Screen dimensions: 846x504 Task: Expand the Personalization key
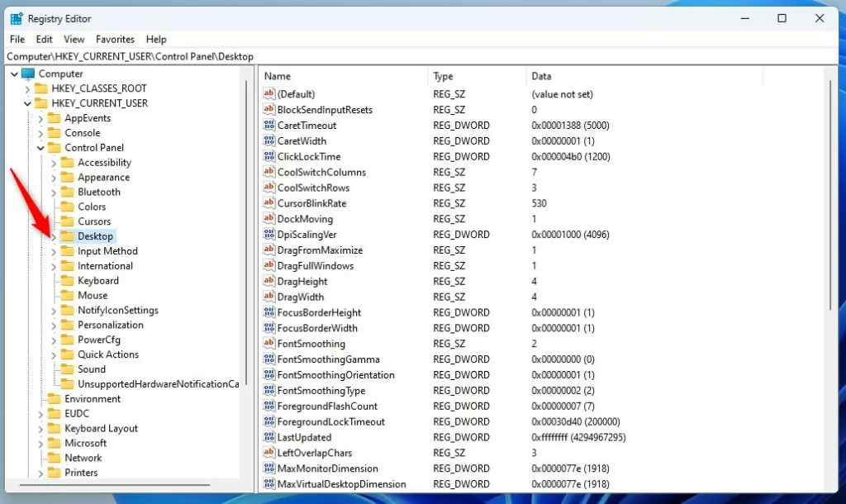point(54,326)
